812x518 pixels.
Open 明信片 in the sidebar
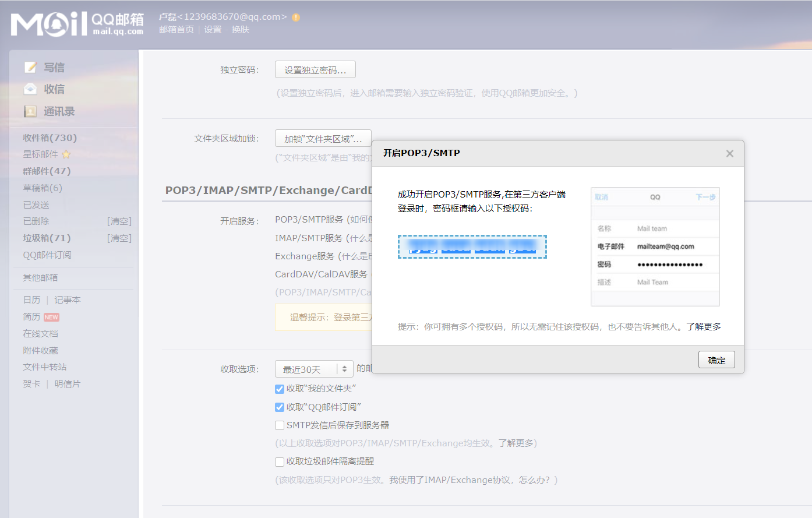coord(68,384)
